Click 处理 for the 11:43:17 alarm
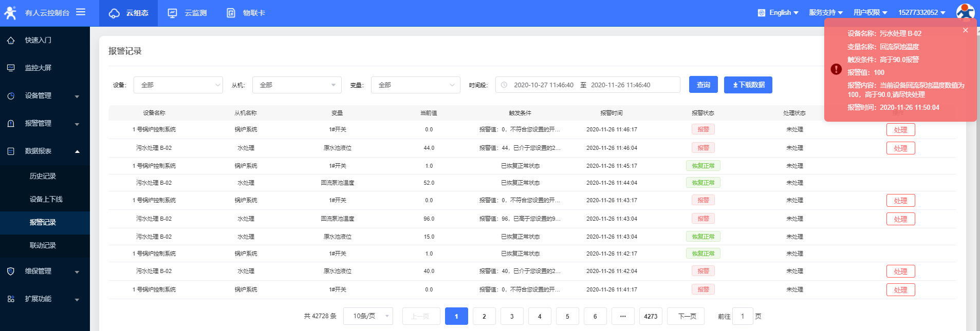The image size is (980, 331). 900,201
